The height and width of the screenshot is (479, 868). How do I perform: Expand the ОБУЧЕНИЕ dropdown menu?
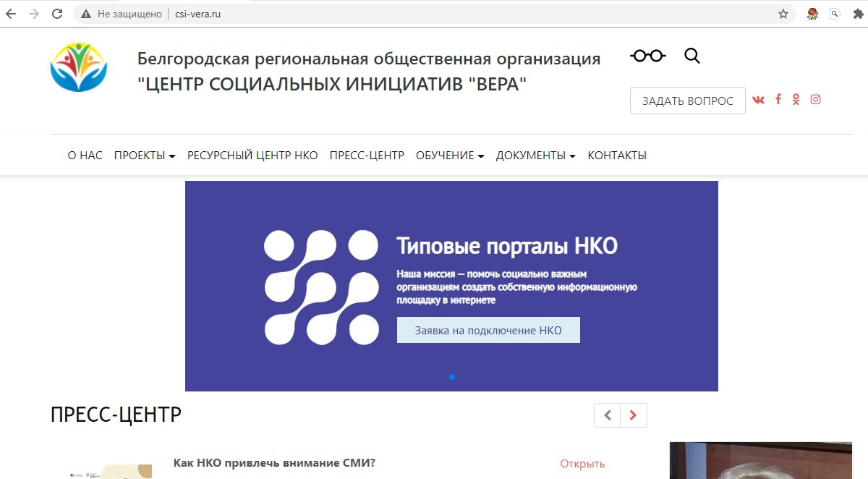[450, 156]
